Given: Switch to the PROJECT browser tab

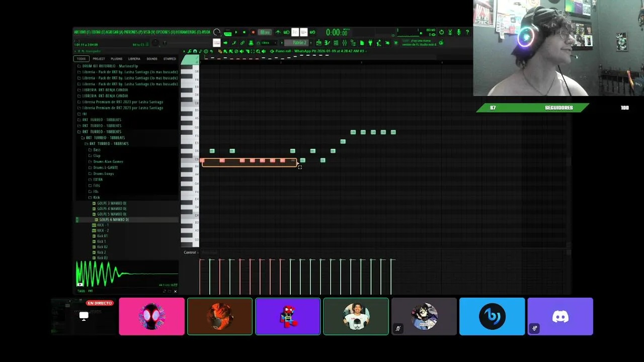Looking at the screenshot, I should pos(99,59).
